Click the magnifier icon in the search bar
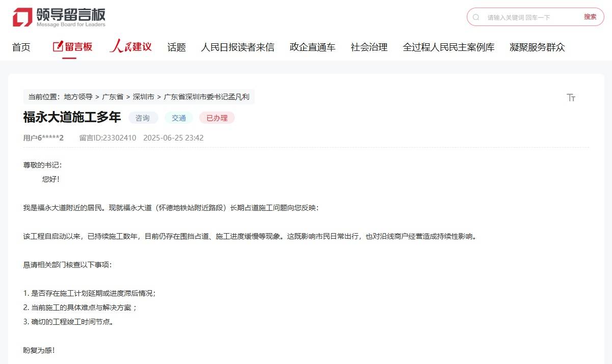This screenshot has width=612, height=364. tap(475, 17)
